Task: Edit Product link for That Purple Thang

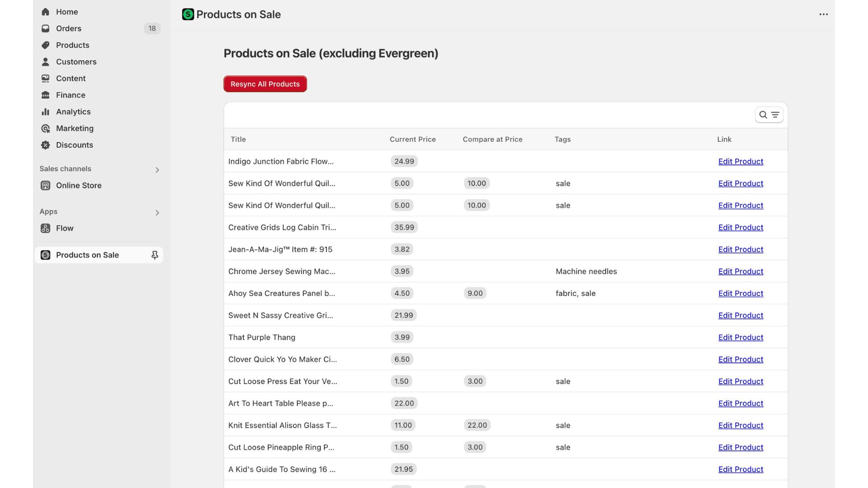Action: pos(741,338)
